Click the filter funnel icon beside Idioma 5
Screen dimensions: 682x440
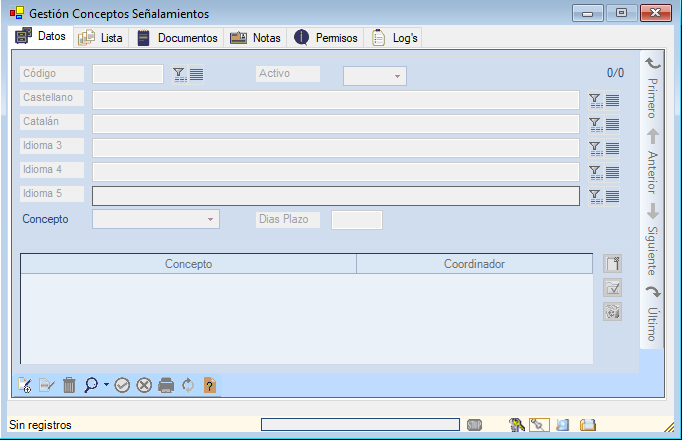pos(595,196)
